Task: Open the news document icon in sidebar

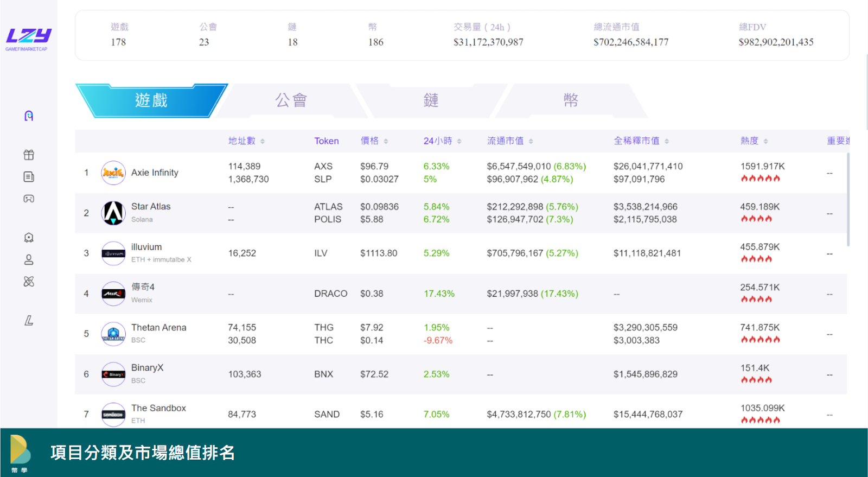Action: [x=29, y=177]
